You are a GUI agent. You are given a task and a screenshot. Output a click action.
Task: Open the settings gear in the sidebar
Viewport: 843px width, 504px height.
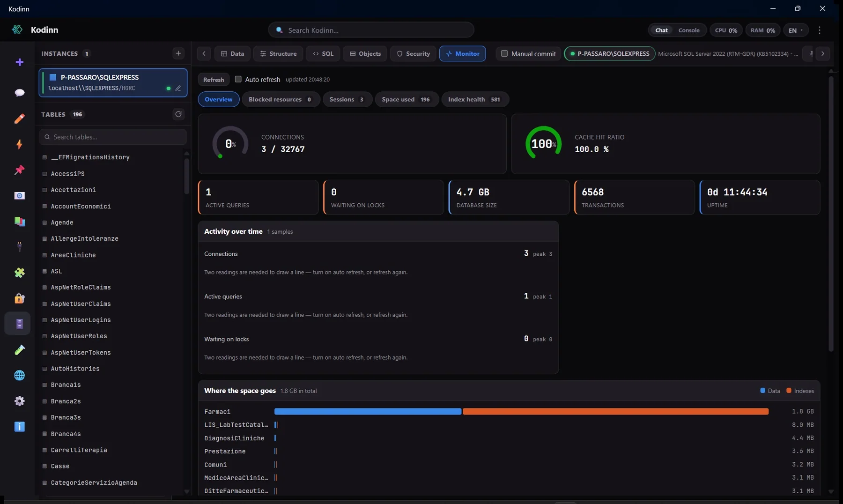click(19, 401)
